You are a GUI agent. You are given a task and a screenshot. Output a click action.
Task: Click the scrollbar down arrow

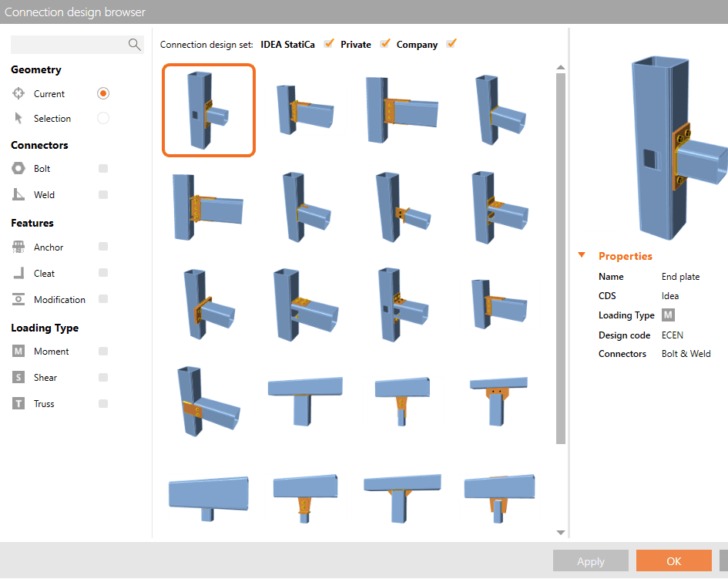coord(561,533)
